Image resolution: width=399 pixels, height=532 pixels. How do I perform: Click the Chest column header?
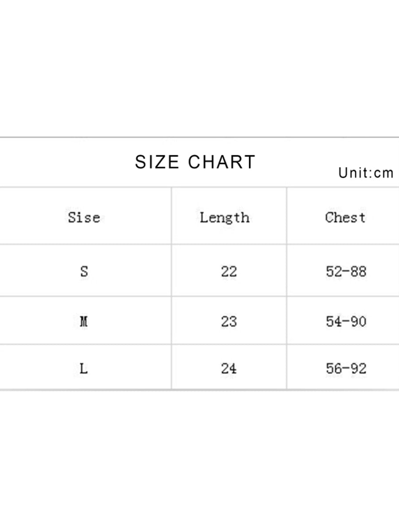345,218
